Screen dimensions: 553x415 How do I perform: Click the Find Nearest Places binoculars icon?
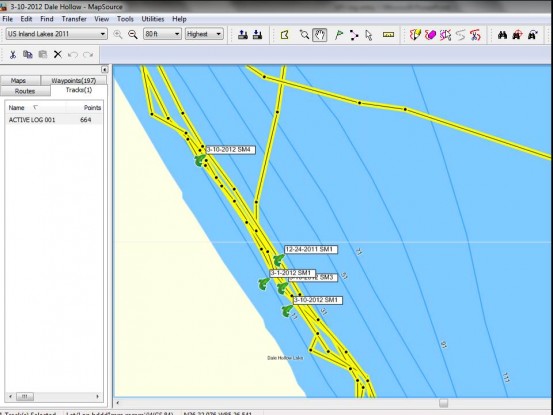click(x=517, y=35)
